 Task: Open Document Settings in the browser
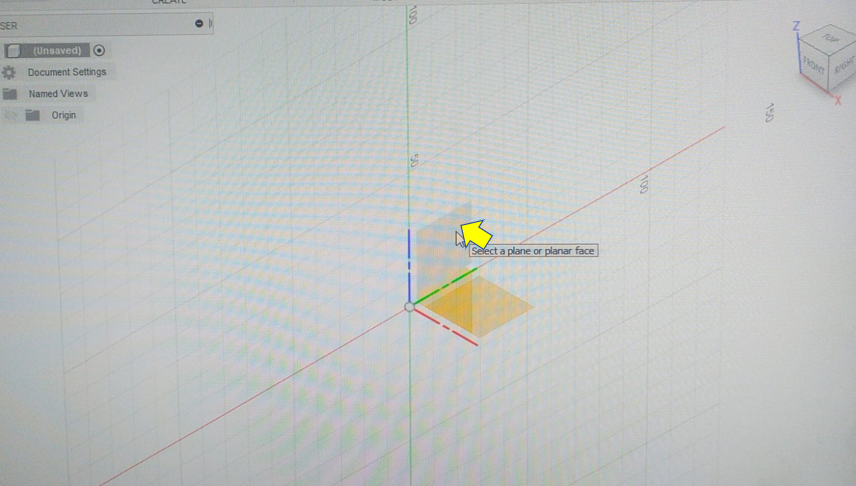coord(67,72)
